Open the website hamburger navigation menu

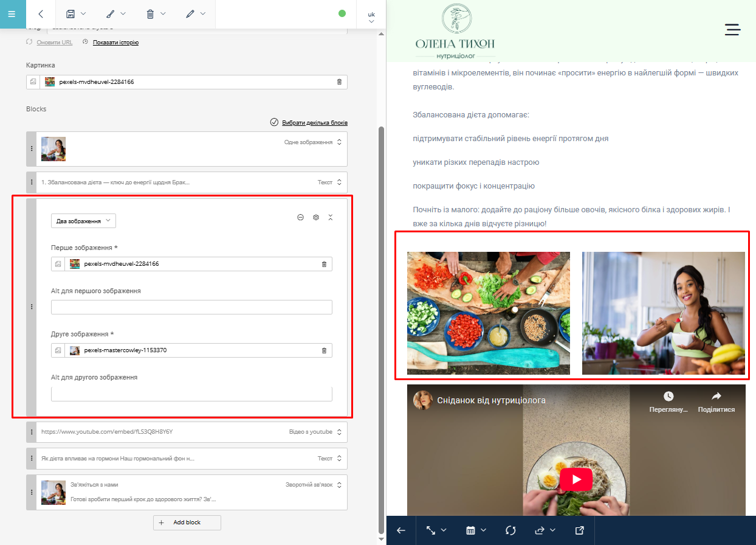[732, 30]
